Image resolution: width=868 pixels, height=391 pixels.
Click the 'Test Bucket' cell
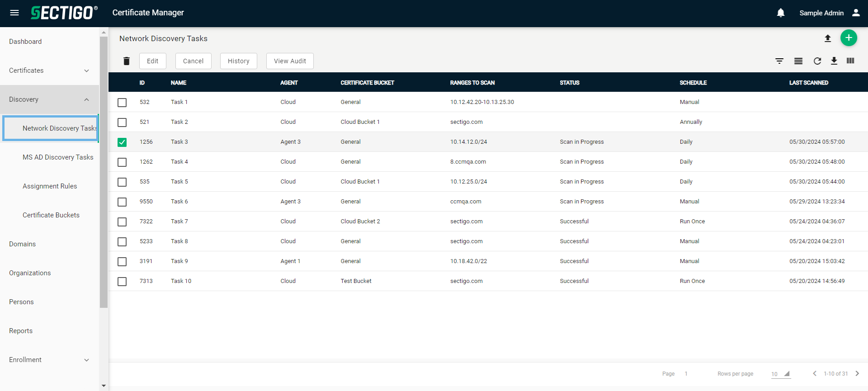tap(356, 281)
